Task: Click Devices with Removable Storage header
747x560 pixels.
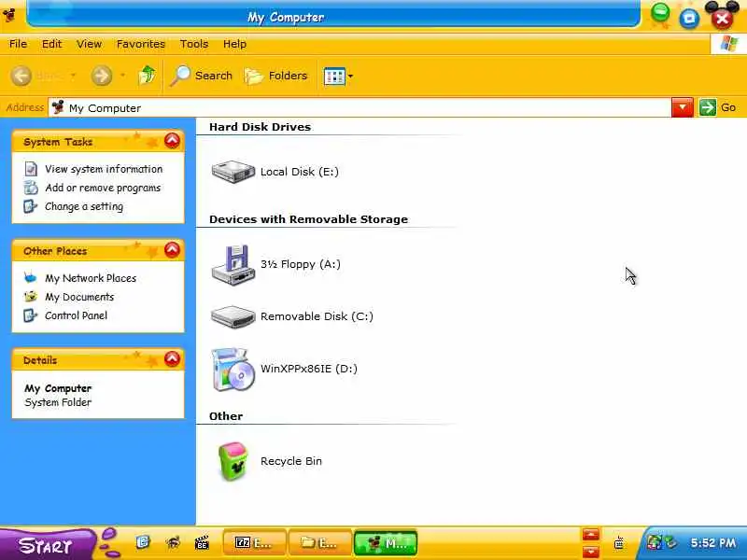Action: point(308,219)
